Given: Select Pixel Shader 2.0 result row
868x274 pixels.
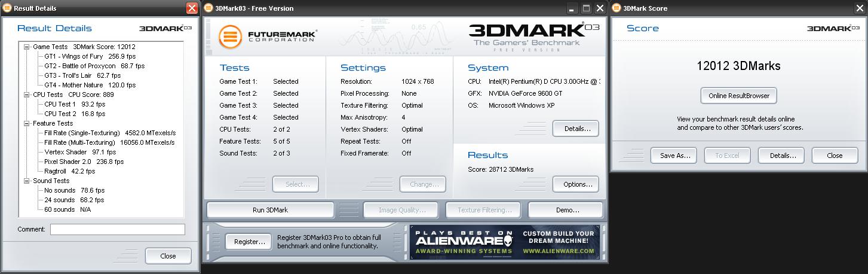Looking at the screenshot, I should (84, 162).
